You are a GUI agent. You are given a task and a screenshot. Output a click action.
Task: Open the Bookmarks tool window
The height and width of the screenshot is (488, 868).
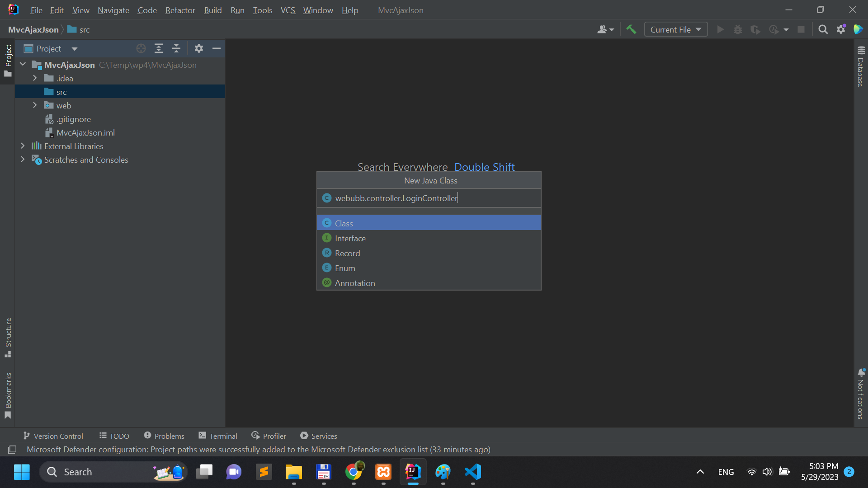[x=8, y=396]
